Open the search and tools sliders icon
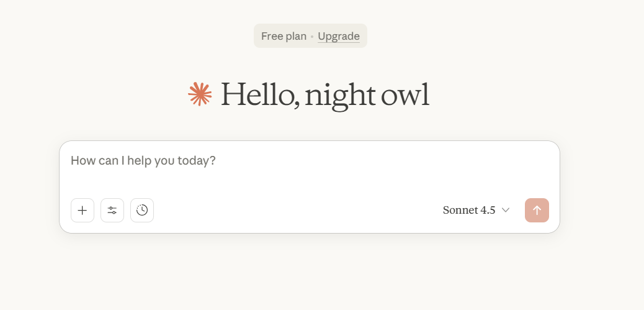 112,210
